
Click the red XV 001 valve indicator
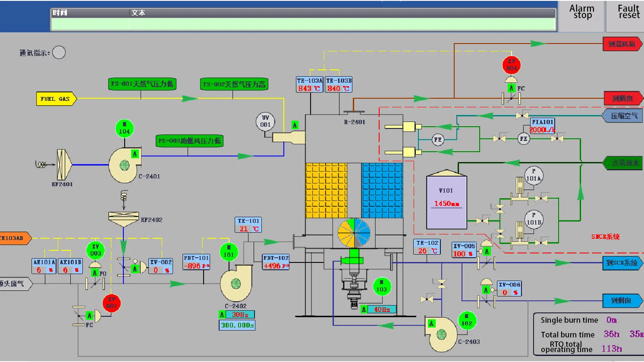[x=111, y=303]
